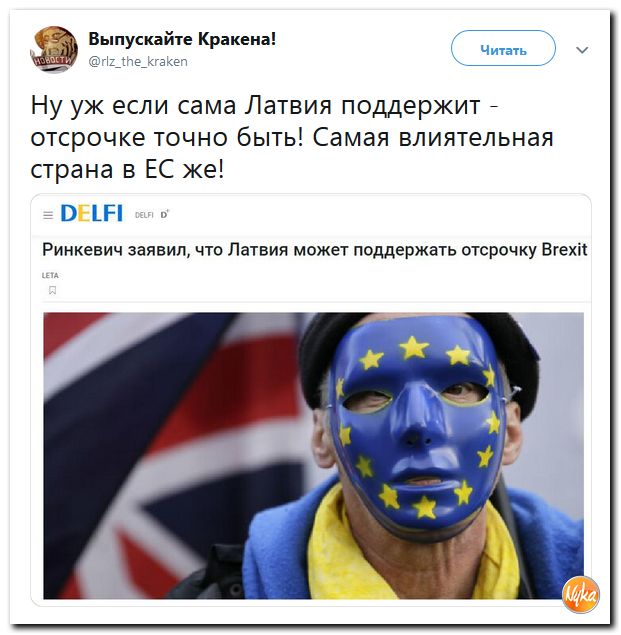621x635 pixels.
Task: Click the tweet text about Латвия
Action: click(292, 137)
